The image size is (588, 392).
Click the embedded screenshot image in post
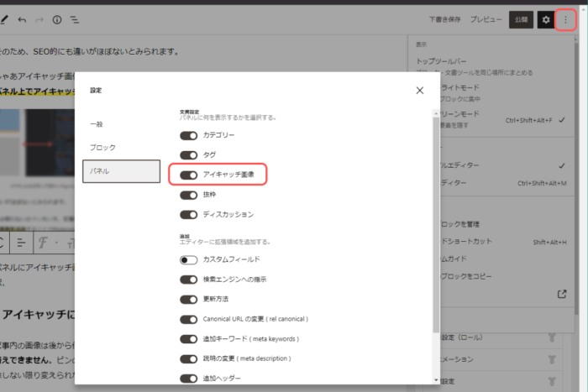click(38, 143)
